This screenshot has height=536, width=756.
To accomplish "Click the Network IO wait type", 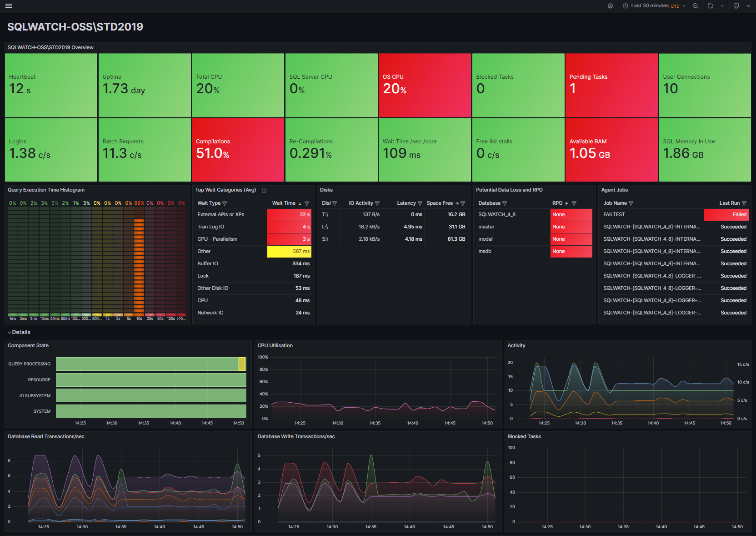I will click(x=210, y=313).
